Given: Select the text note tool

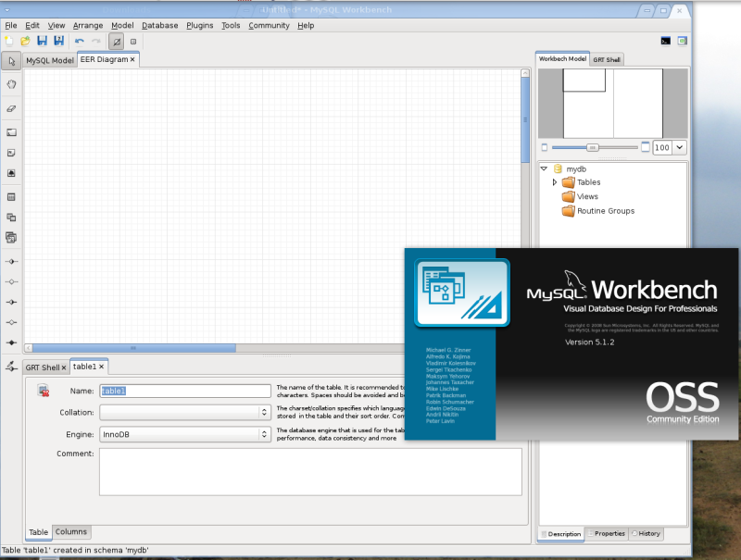Looking at the screenshot, I should (x=11, y=153).
